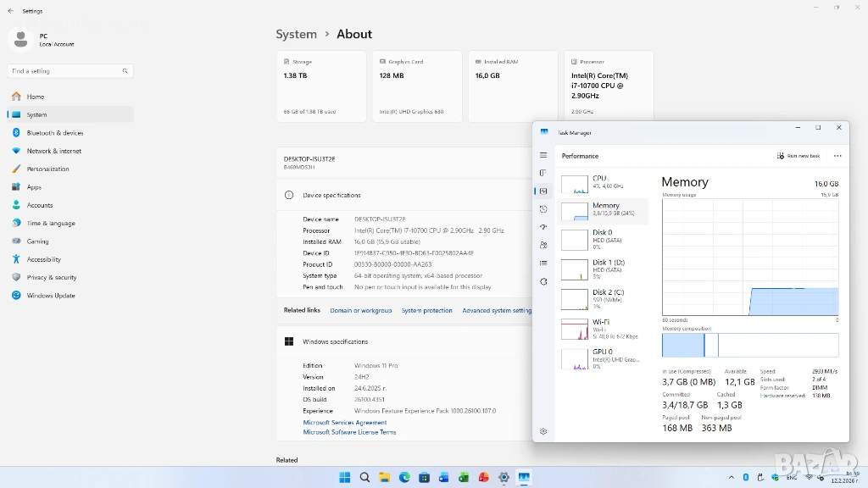The image size is (868, 488).
Task: Open the Task Manager hamburger navigation menu
Action: click(x=543, y=156)
